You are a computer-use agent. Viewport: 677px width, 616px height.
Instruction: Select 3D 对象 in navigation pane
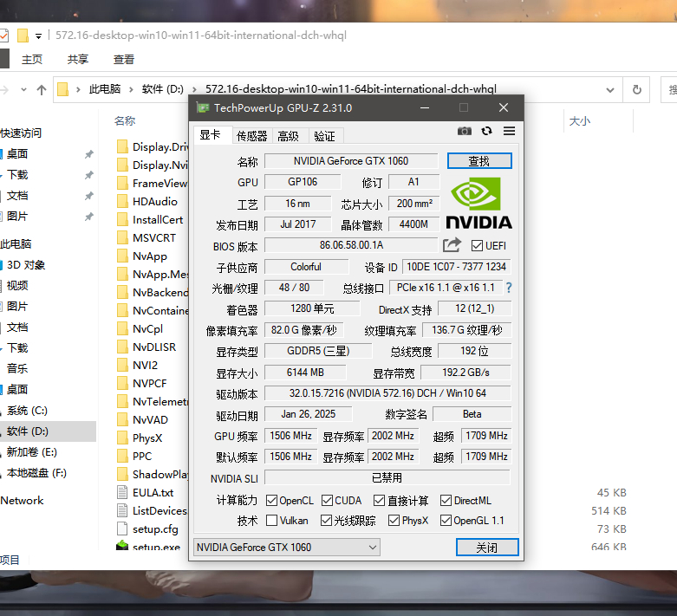point(26,264)
